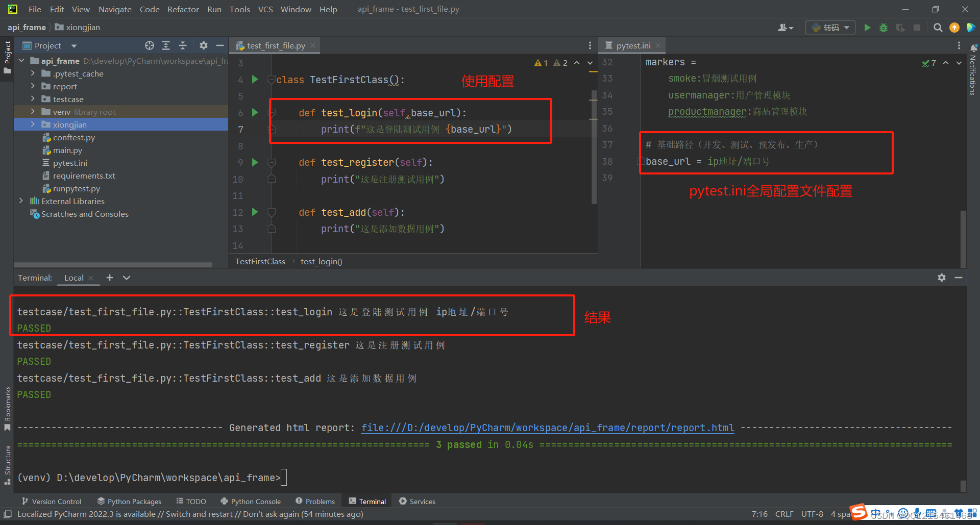The width and height of the screenshot is (980, 525).
Task: Hide the Project tool window
Action: click(x=220, y=45)
